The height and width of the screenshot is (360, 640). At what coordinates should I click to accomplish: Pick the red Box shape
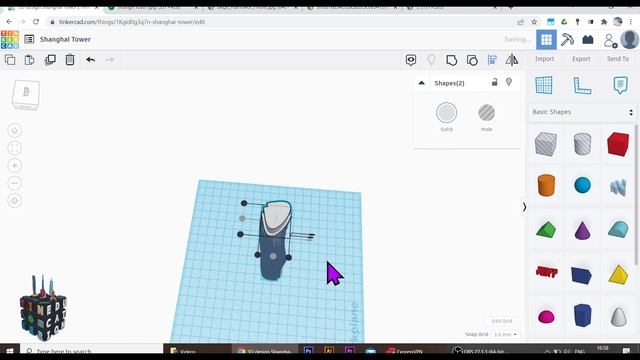(x=618, y=144)
